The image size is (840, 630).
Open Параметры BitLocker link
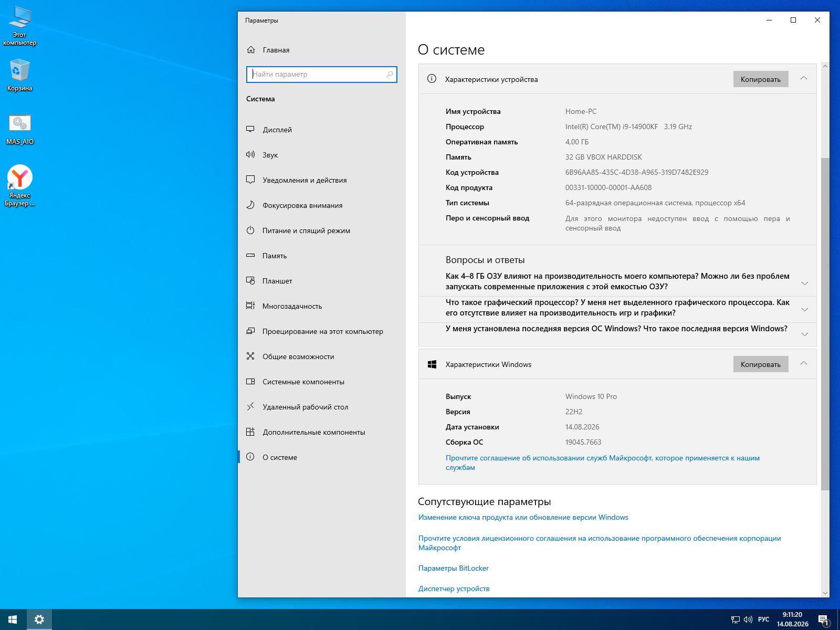tap(454, 568)
